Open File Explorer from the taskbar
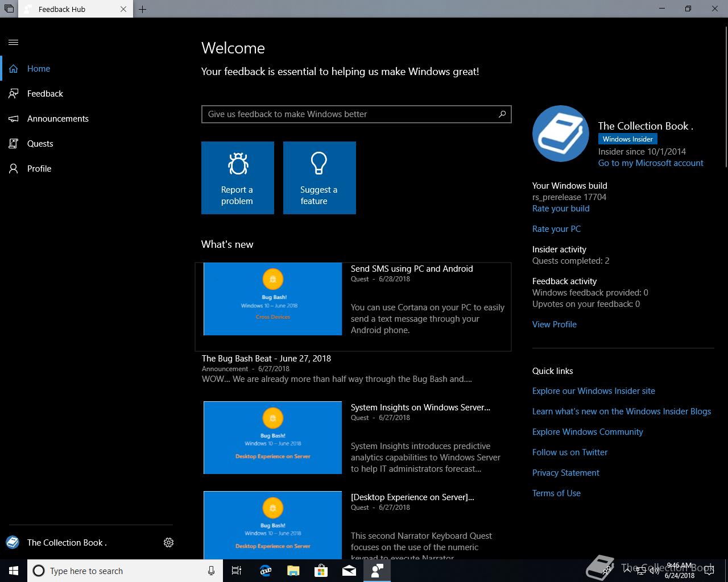The width and height of the screenshot is (728, 582). 293,571
